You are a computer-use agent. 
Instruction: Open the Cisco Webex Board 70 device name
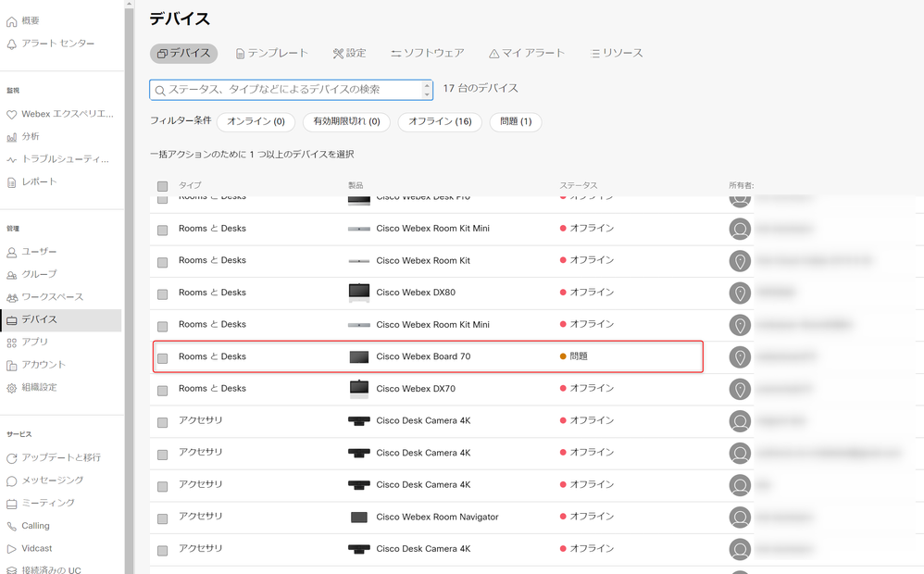click(424, 356)
